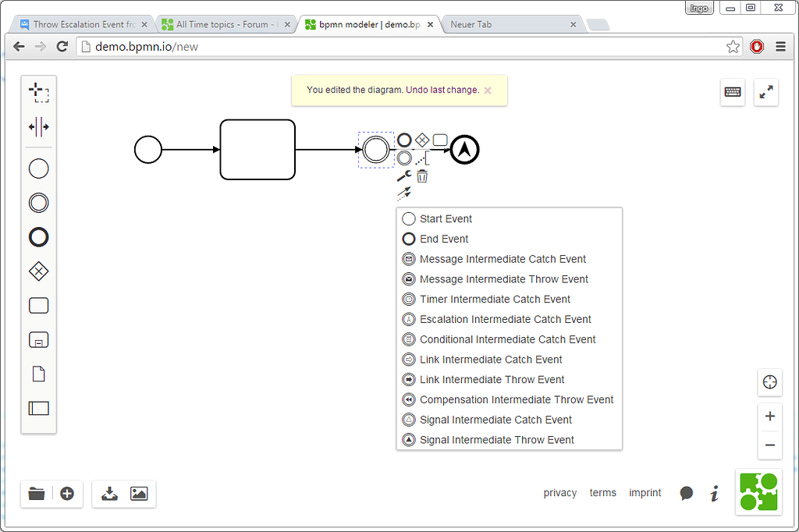Open the feedback chat icon

pyautogui.click(x=686, y=493)
